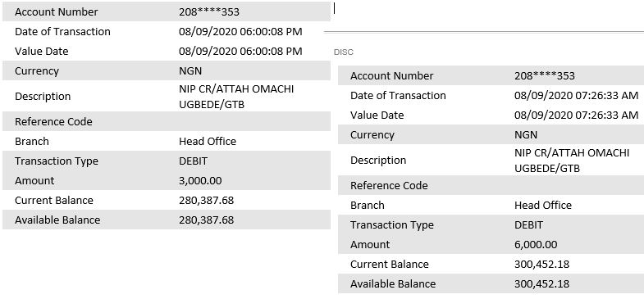Image resolution: width=644 pixels, height=299 pixels.
Task: Click Date of Transaction value 07:26:33 AM
Action: coord(576,96)
